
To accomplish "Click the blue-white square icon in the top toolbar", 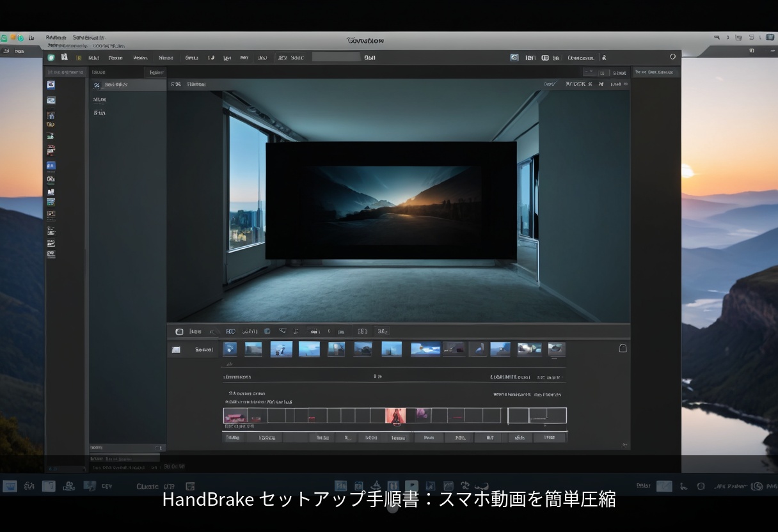I will click(x=514, y=58).
